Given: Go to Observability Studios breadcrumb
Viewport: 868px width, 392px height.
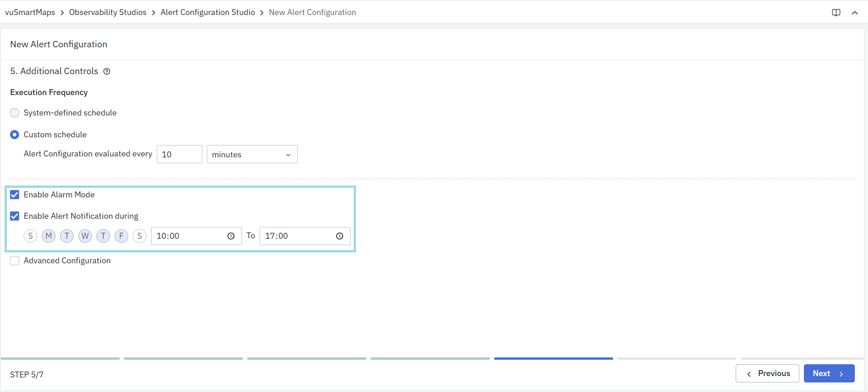Looking at the screenshot, I should pyautogui.click(x=108, y=12).
